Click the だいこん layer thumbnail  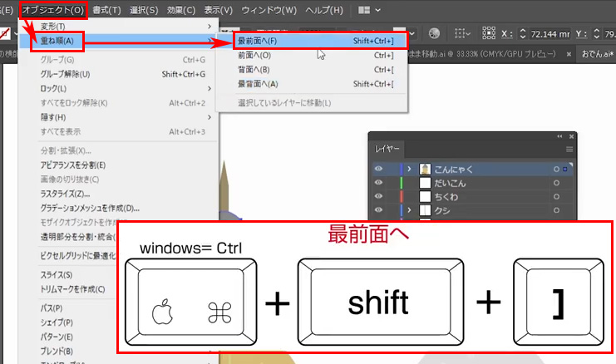click(x=425, y=183)
